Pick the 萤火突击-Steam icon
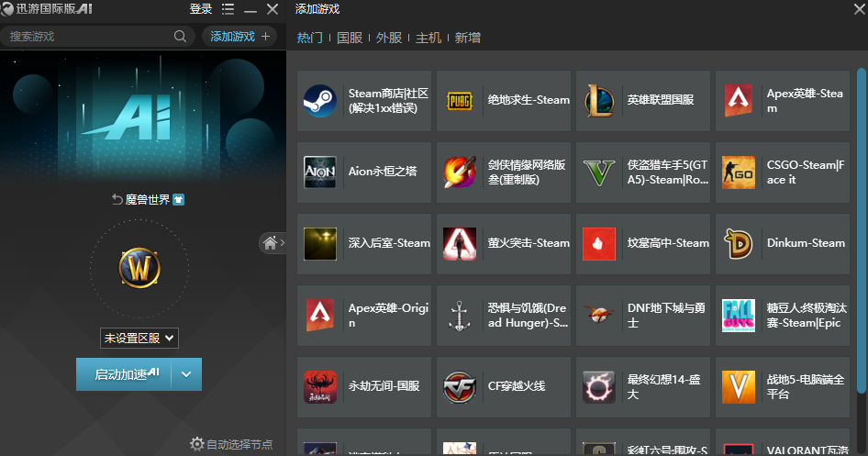Screen dimensions: 868x456 [x=460, y=243]
